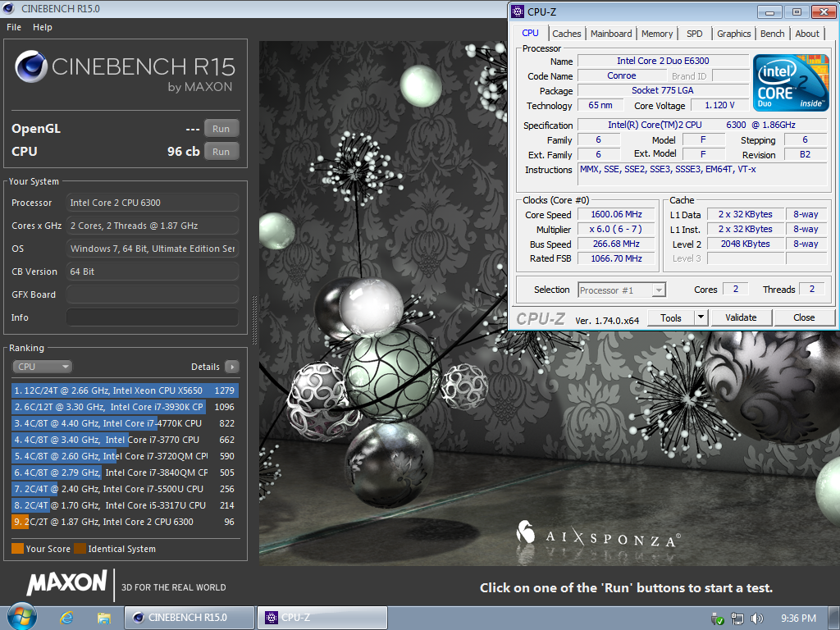Switch to the Caches tab
The width and height of the screenshot is (840, 630).
tap(566, 34)
